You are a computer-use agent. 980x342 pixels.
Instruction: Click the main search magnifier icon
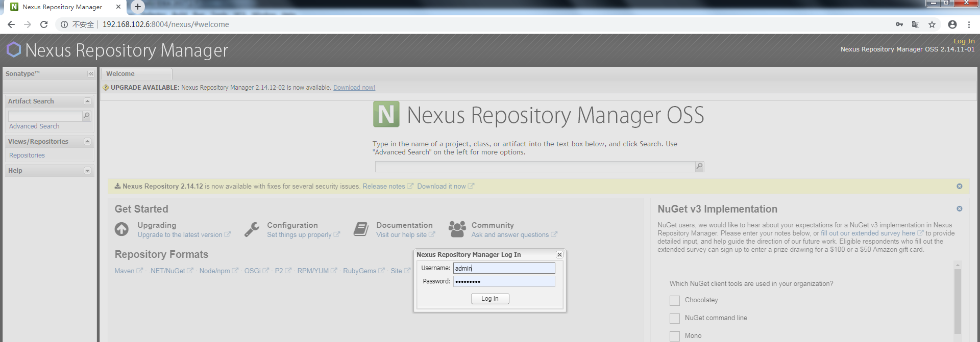[x=700, y=167]
